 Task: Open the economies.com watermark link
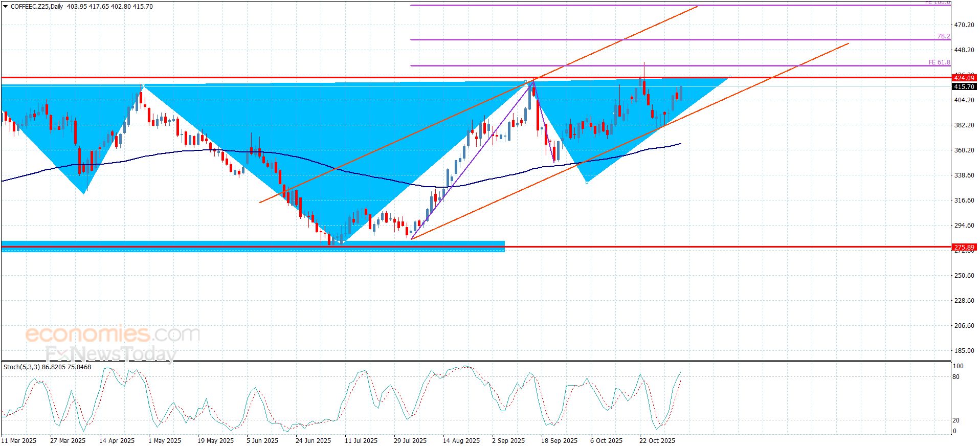coord(112,334)
